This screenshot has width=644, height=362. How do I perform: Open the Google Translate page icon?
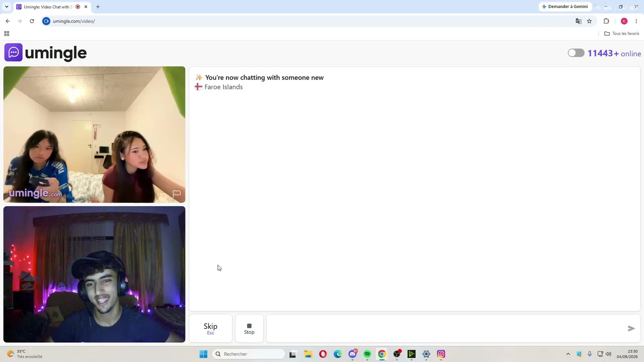[x=579, y=21]
